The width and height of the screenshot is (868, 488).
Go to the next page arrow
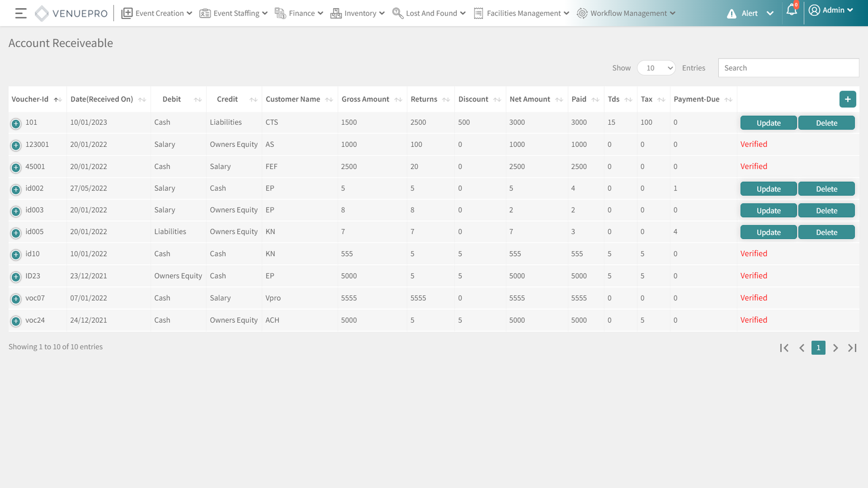point(835,348)
